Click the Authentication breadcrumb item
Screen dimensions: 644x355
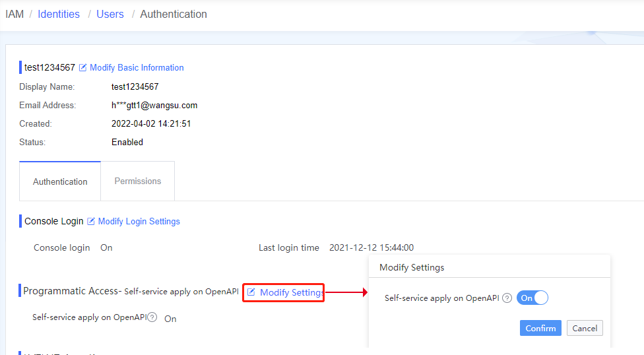[x=174, y=14]
